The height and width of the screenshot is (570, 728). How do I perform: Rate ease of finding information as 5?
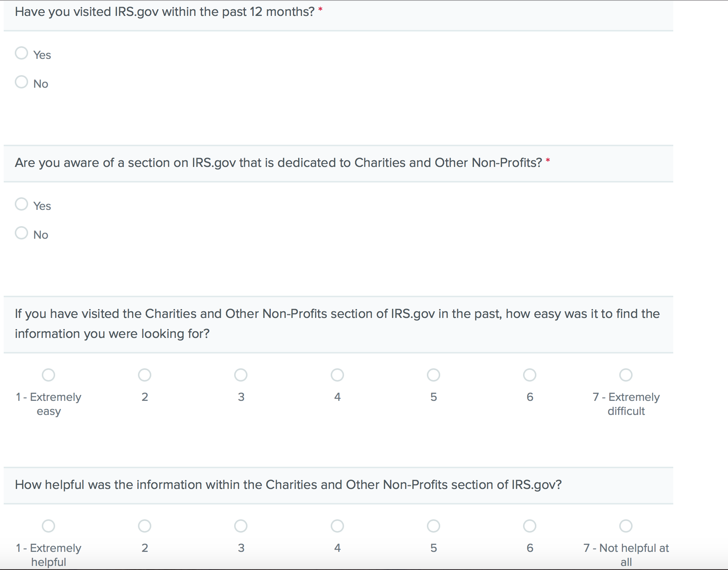434,375
